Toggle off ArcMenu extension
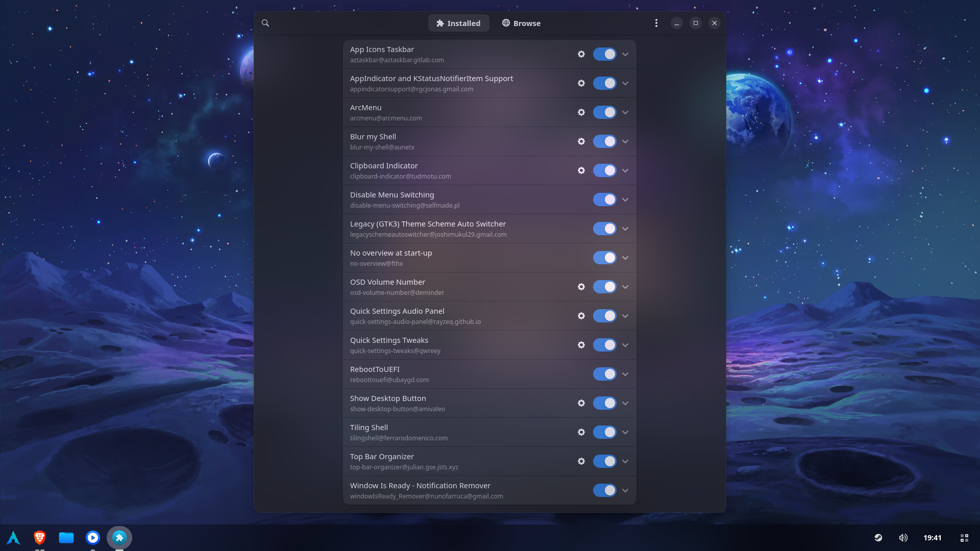This screenshot has width=980, height=551. click(605, 112)
